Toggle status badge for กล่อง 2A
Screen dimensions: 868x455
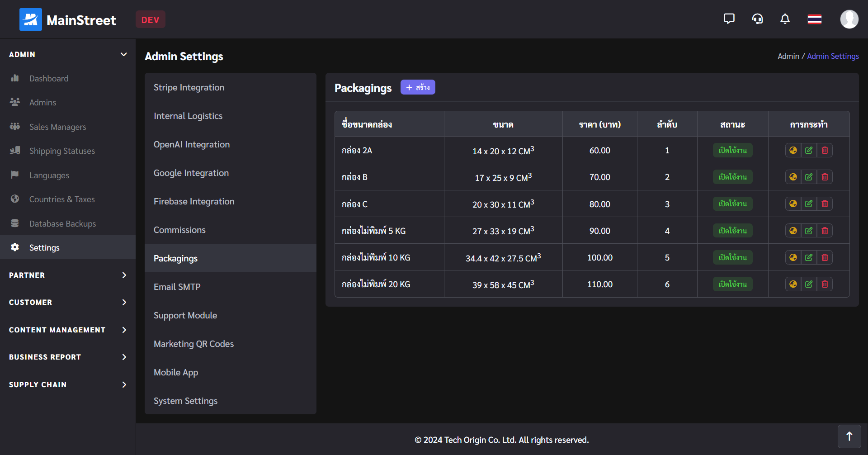[732, 150]
